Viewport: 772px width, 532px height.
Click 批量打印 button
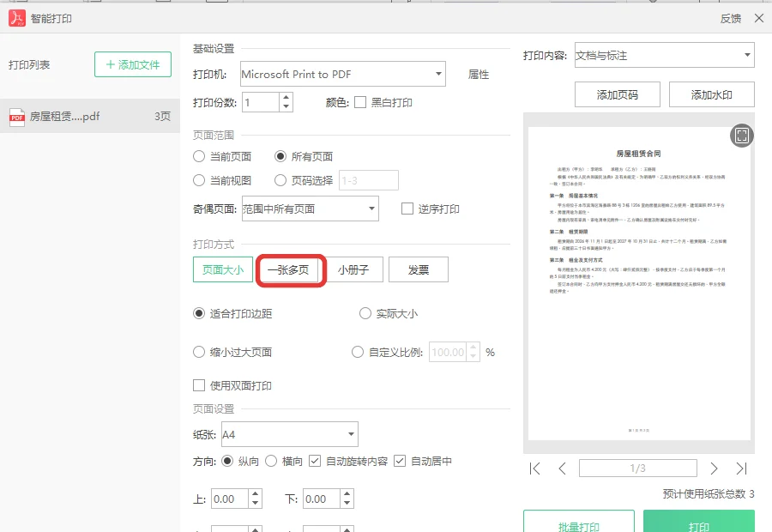coord(578,523)
